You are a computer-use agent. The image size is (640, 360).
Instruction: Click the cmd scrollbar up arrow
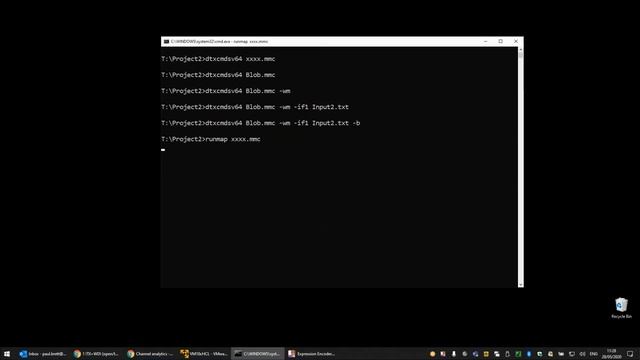coord(520,49)
